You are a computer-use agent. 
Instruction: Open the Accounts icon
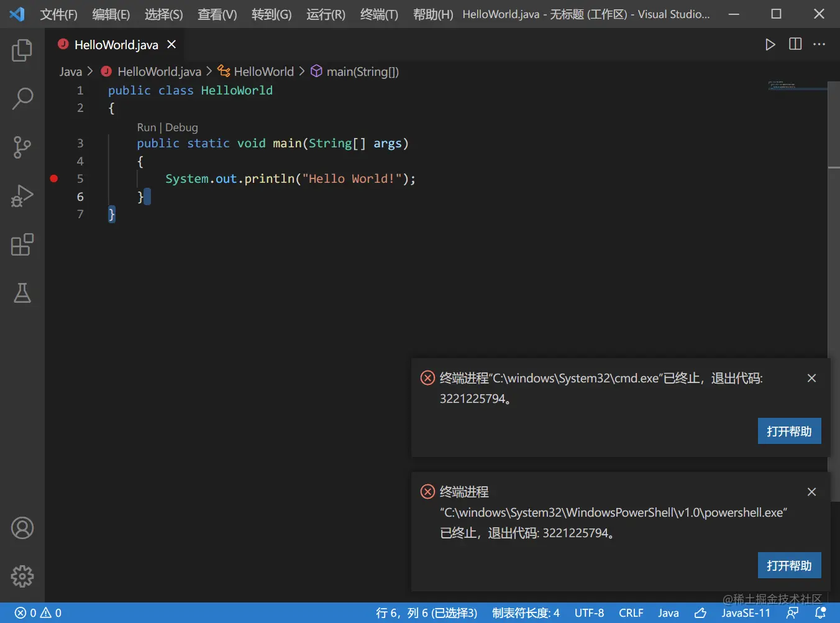pyautogui.click(x=22, y=528)
